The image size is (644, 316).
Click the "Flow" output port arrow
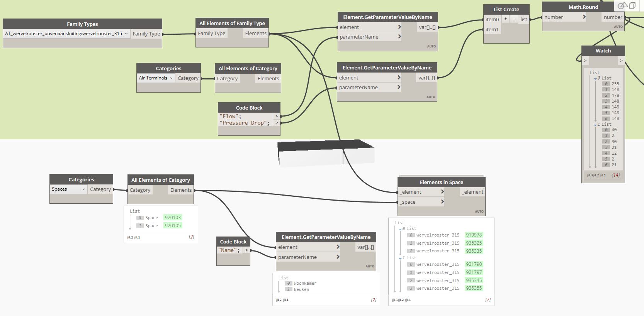tap(277, 116)
